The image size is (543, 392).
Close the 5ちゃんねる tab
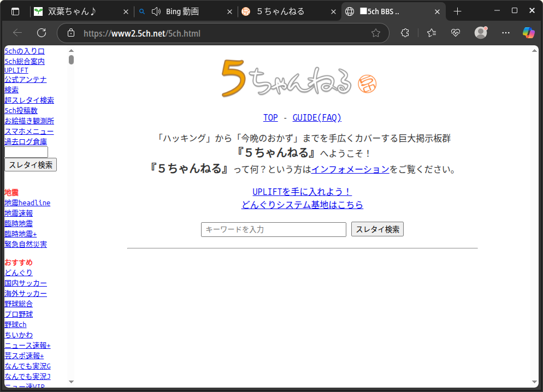pos(332,11)
